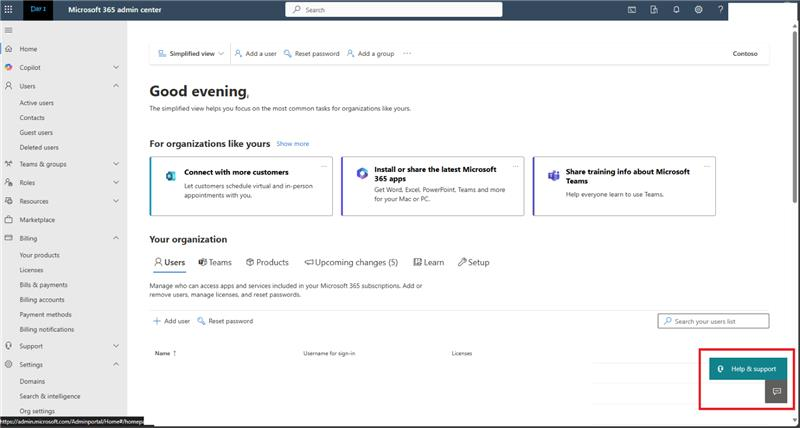Switch to the Users tab
Screen dimensions: 800x428
pos(170,262)
